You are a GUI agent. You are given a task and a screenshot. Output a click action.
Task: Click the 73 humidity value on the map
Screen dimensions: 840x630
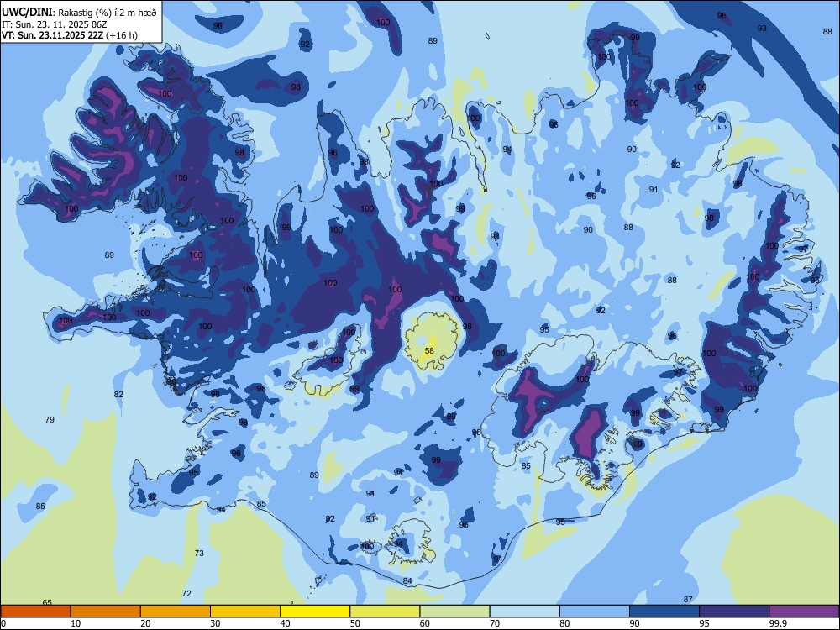click(199, 553)
